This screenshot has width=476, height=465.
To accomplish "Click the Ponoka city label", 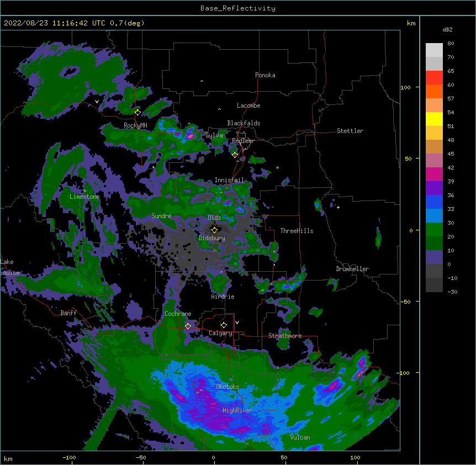I will pyautogui.click(x=265, y=75).
